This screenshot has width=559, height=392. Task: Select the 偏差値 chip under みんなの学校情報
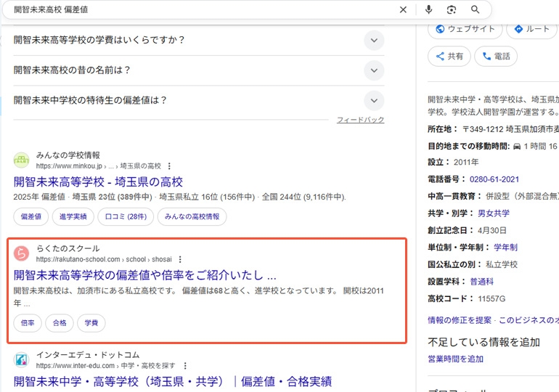[30, 216]
